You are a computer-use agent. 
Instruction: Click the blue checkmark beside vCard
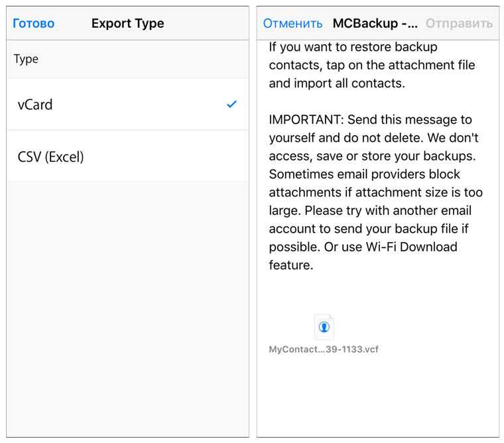pyautogui.click(x=231, y=104)
